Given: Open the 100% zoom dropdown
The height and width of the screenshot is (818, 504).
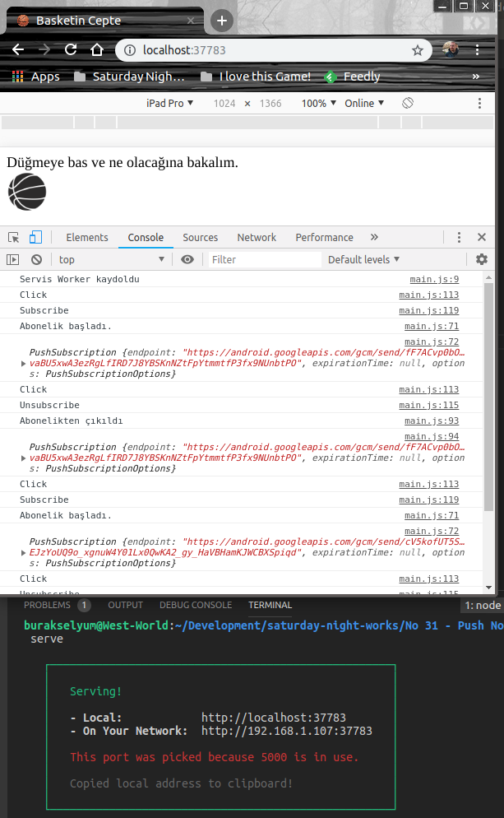Looking at the screenshot, I should click(x=319, y=103).
